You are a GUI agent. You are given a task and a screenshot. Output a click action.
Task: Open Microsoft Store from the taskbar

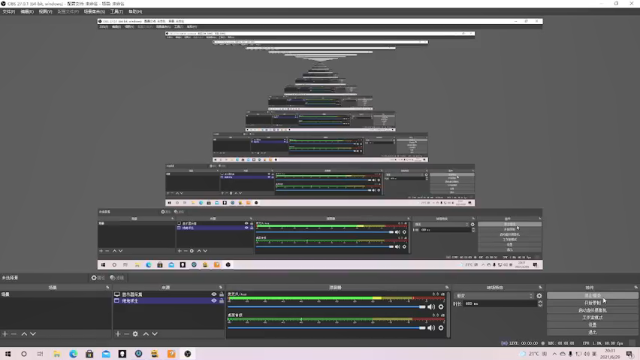click(89, 354)
